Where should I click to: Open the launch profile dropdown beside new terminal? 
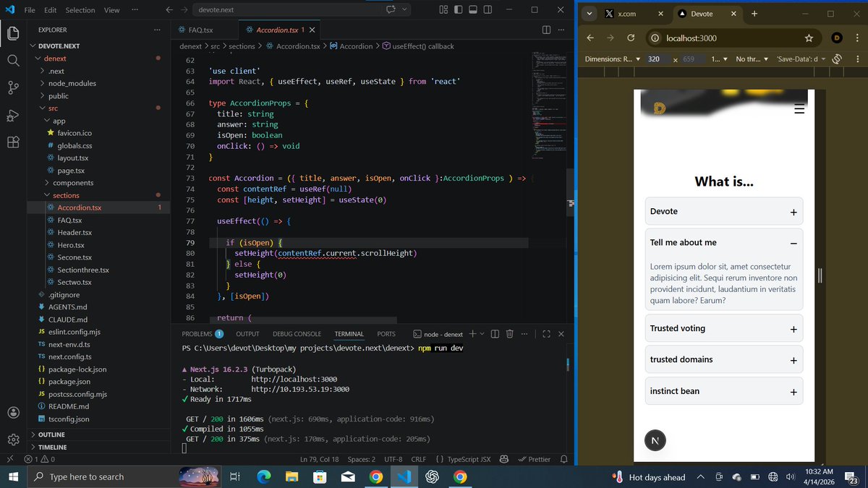coord(482,334)
